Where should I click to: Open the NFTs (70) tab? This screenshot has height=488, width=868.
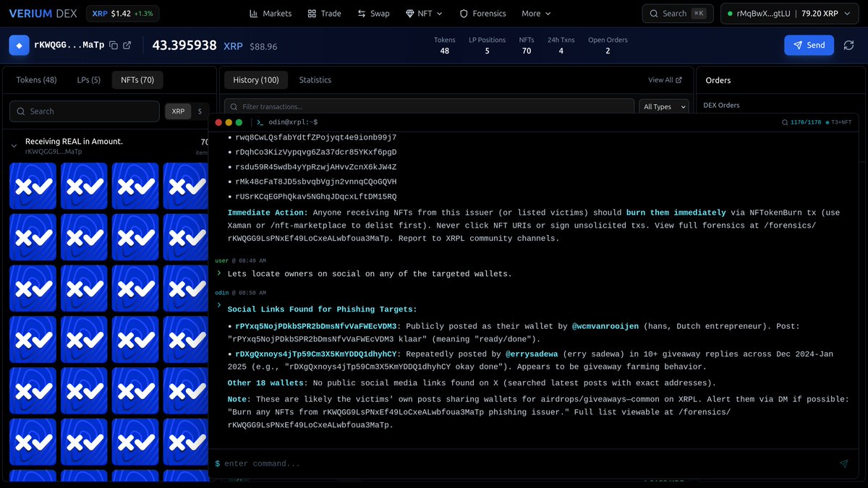pos(137,80)
